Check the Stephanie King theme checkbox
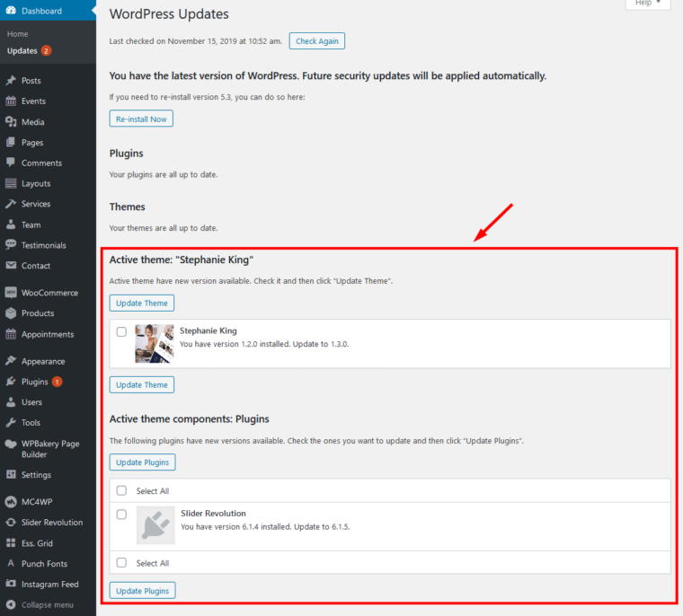 pos(121,331)
